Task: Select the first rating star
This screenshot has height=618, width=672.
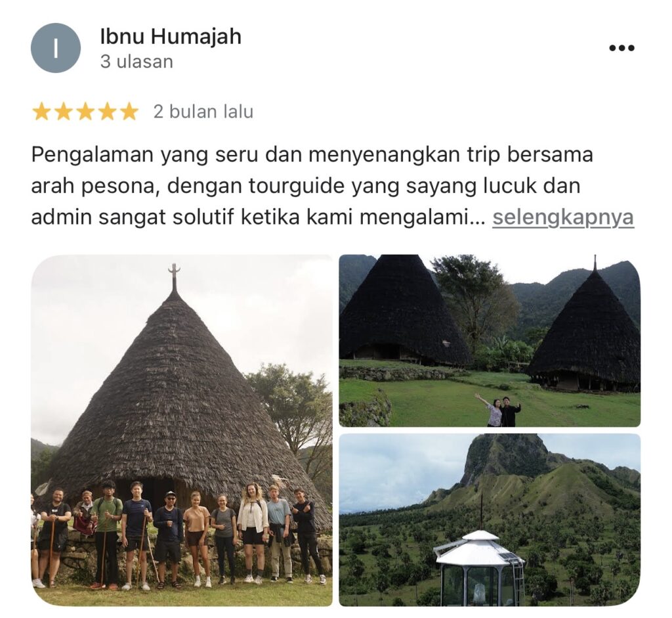Action: pos(41,112)
